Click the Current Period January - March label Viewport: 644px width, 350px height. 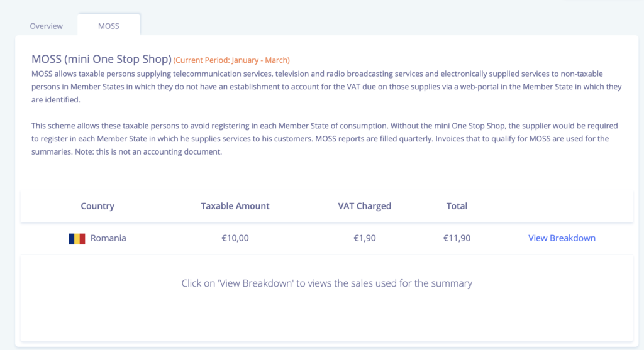pyautogui.click(x=231, y=60)
